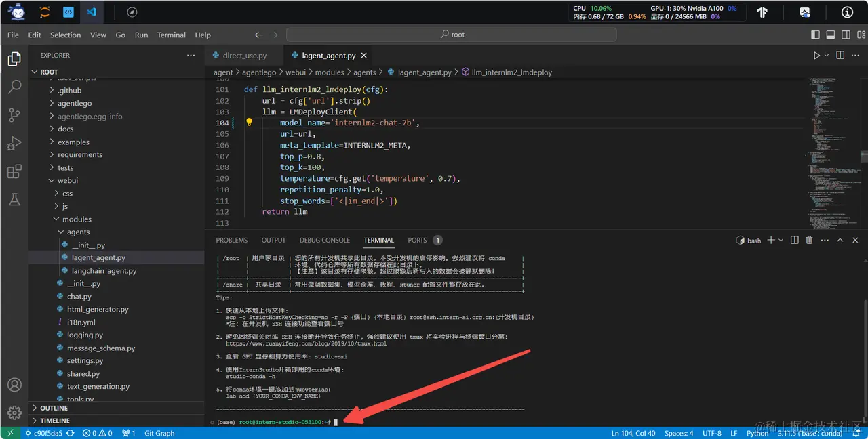Screen dimensions: 868x439
Task: Click the UTF-8 encoding indicator
Action: (712, 433)
